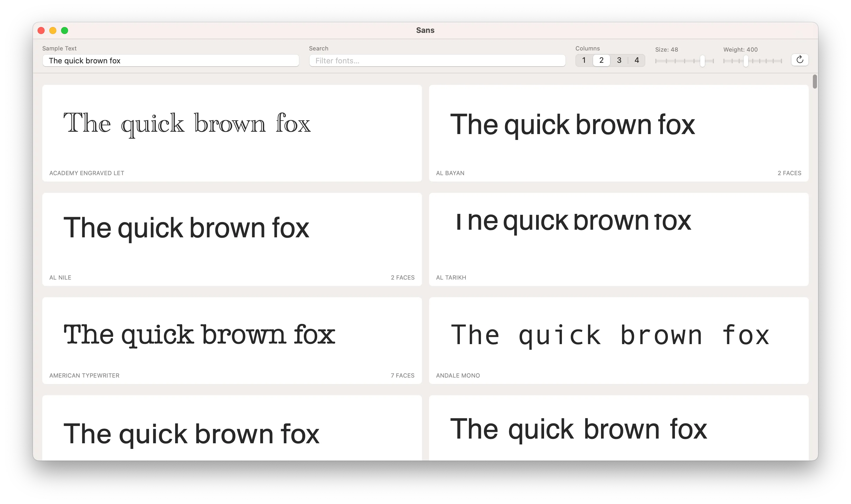Click the 'Weight: 400' label
The width and height of the screenshot is (851, 504).
[x=740, y=50]
